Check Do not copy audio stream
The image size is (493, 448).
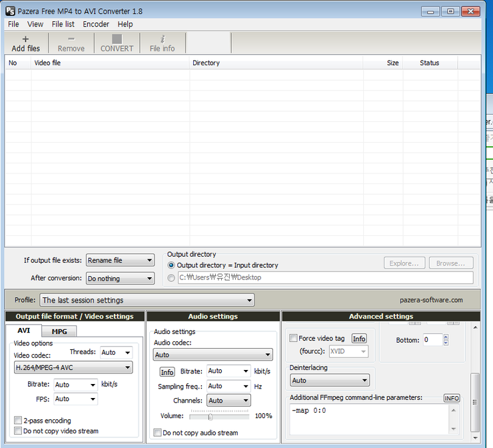157,433
